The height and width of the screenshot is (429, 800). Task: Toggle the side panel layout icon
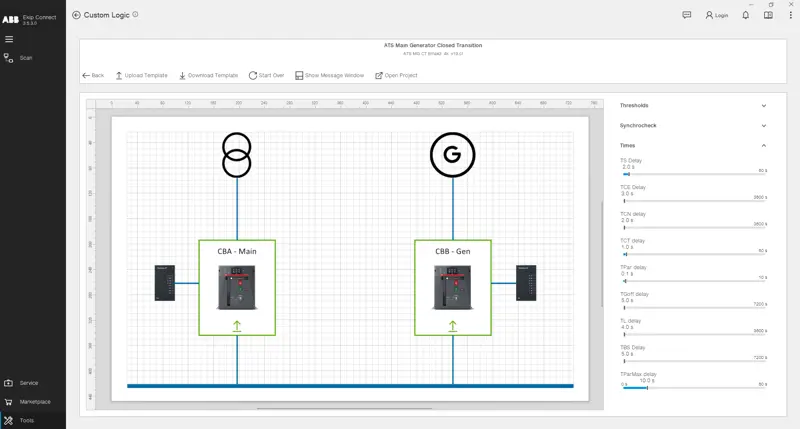point(768,15)
